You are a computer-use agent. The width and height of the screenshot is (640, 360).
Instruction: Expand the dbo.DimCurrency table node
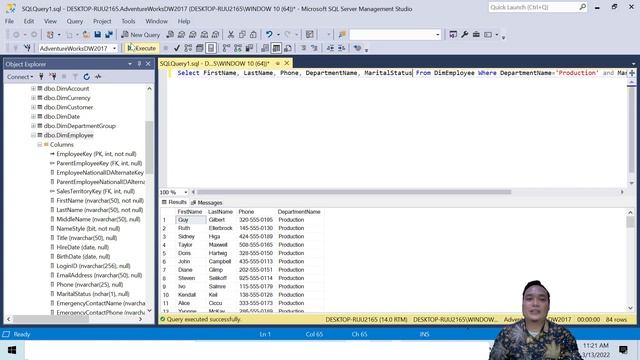pos(33,98)
